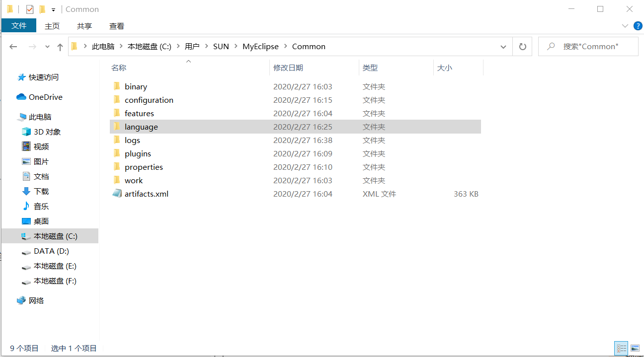
Task: Select the configuration folder icon
Action: point(117,100)
